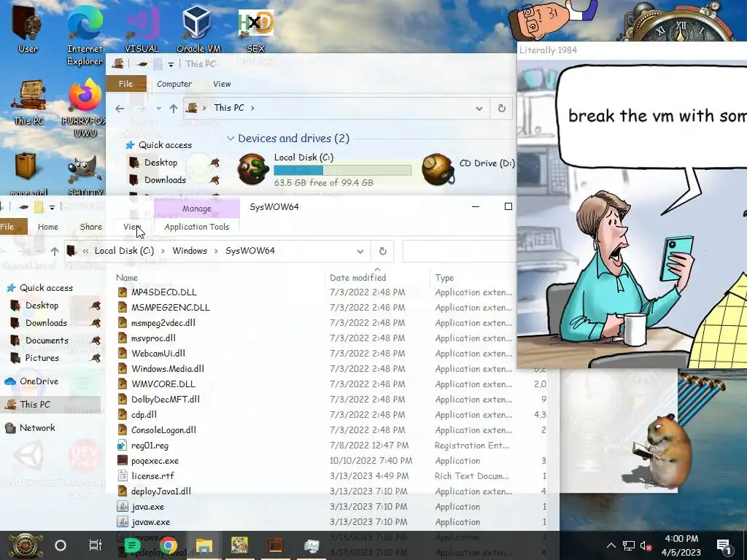Image resolution: width=747 pixels, height=560 pixels.
Task: Open Application Tools tab
Action: 197,227
